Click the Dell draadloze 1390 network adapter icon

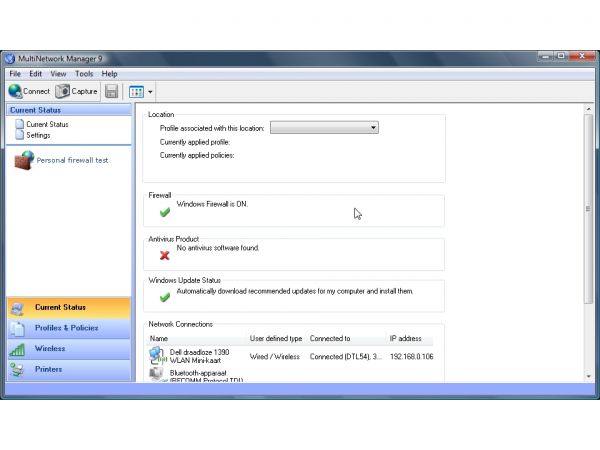[157, 356]
